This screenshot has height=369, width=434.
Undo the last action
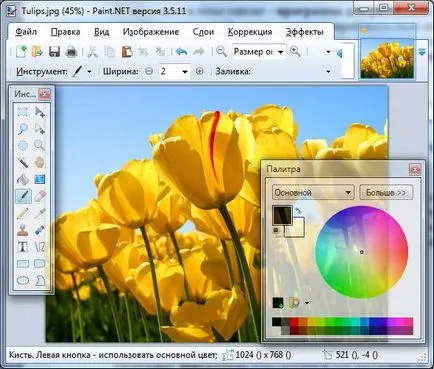click(181, 52)
